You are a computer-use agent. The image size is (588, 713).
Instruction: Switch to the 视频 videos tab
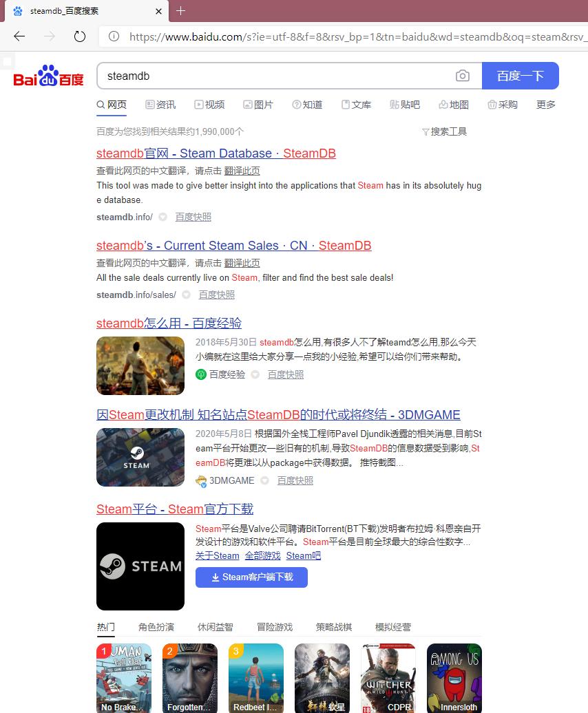coord(209,105)
